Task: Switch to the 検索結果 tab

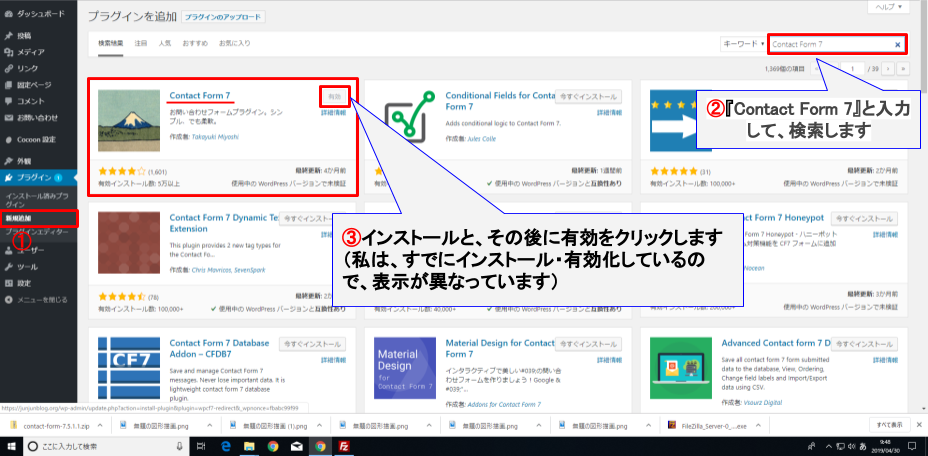Action: pos(111,43)
